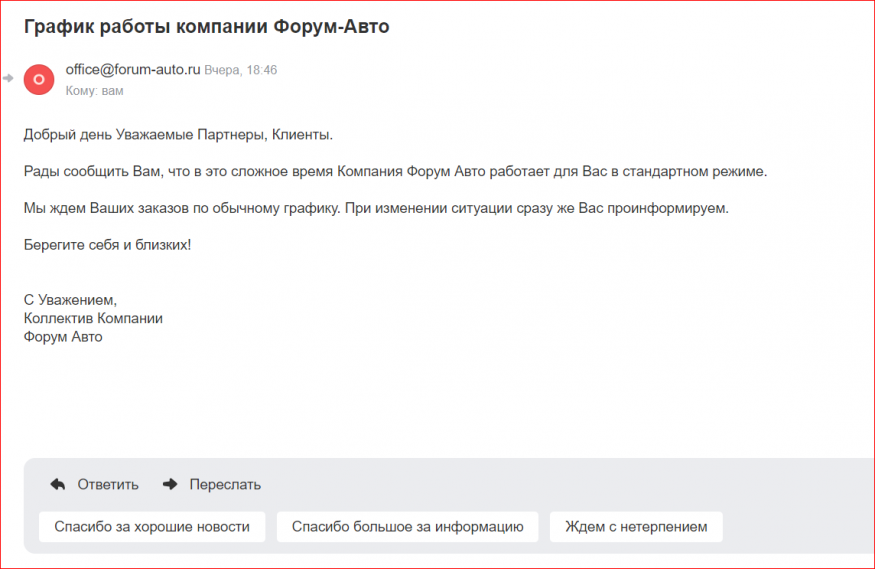Click the paragraph starting 'Мы ждем Ваших заказов'
The image size is (875, 569).
(x=376, y=208)
